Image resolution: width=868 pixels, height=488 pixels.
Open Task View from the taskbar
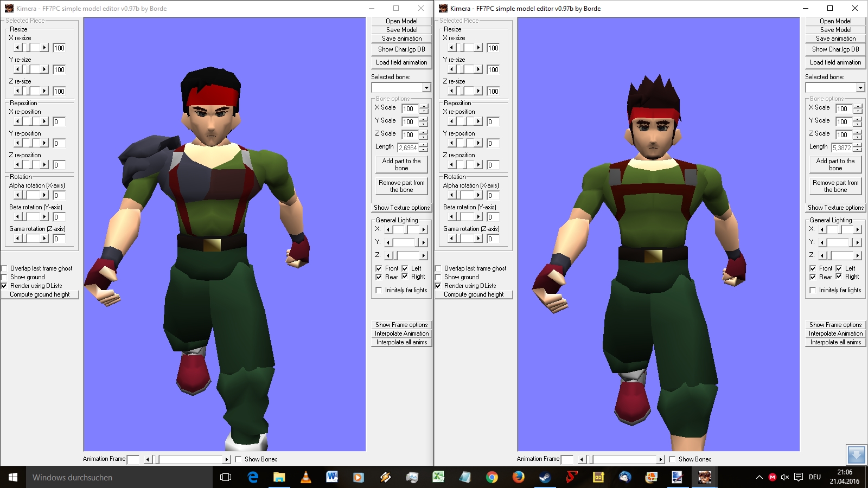(x=226, y=477)
